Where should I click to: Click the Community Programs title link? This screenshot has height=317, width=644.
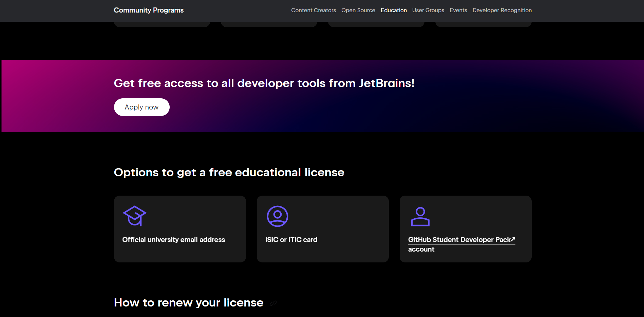tap(149, 10)
